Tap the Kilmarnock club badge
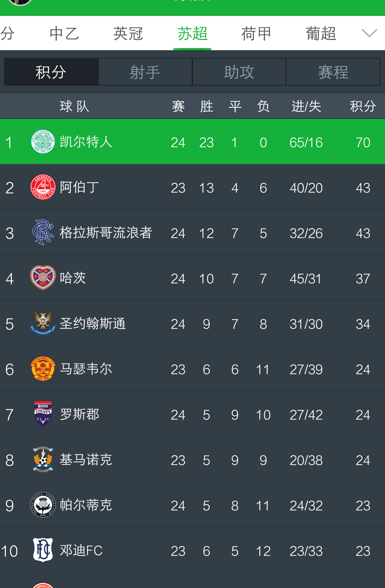 pos(43,460)
